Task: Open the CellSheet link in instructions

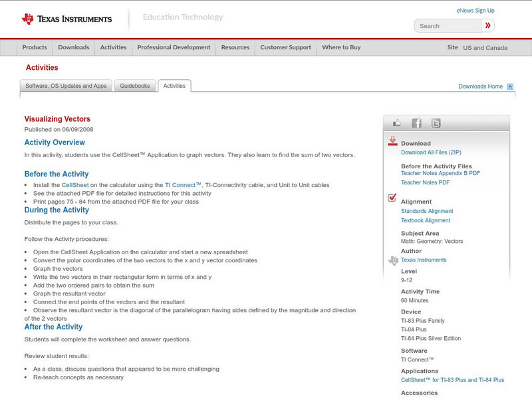Action: pos(75,185)
